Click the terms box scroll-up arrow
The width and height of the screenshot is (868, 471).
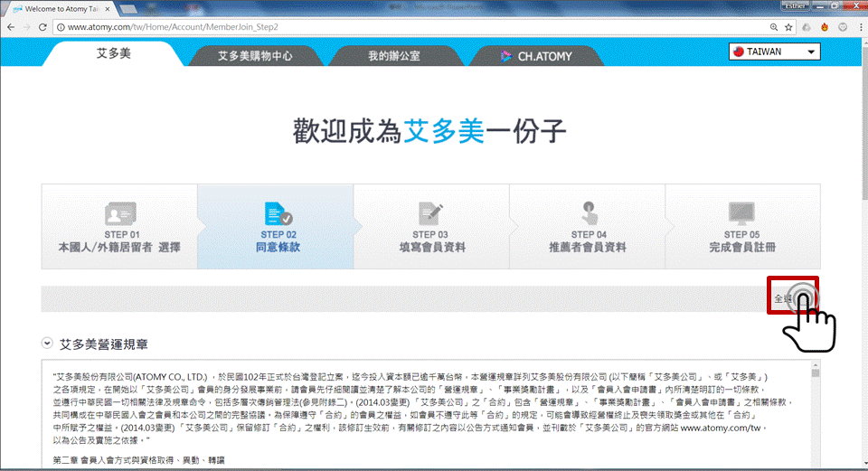816,365
